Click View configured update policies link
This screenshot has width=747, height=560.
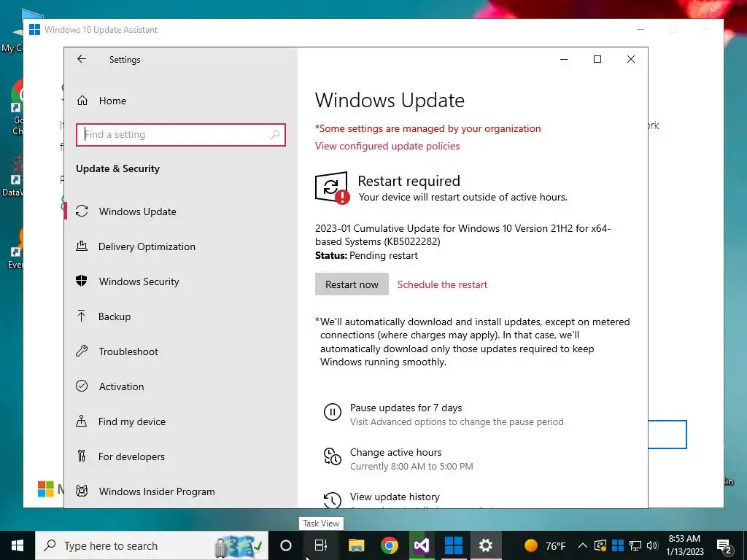coord(387,146)
